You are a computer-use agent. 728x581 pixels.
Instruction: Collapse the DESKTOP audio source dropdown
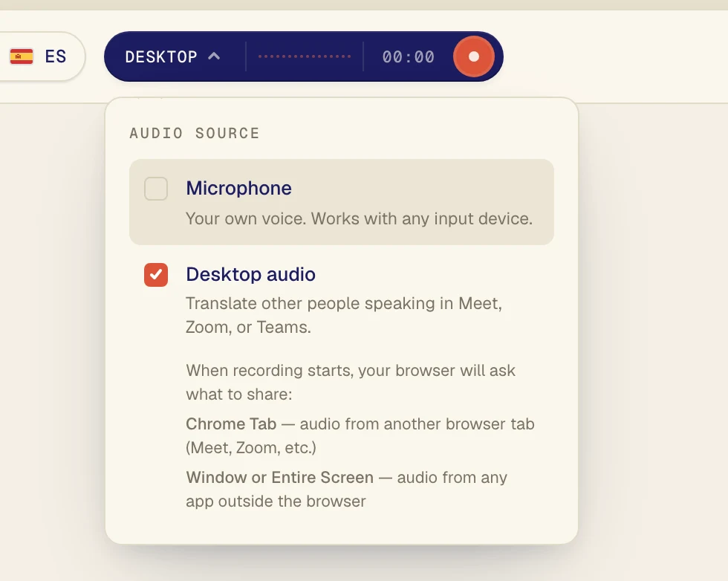(172, 56)
